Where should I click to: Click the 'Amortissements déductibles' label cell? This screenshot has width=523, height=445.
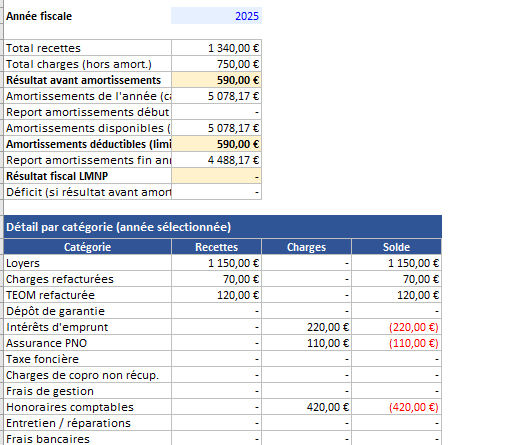[x=88, y=144]
